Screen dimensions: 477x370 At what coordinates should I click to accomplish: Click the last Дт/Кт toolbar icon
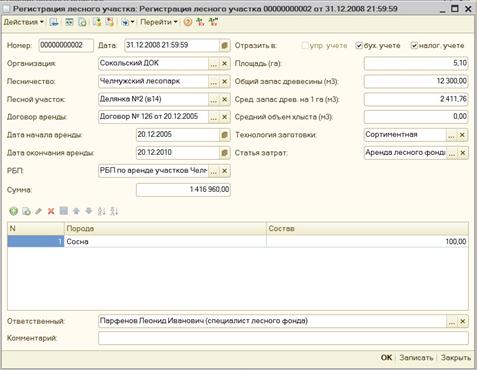(x=213, y=22)
